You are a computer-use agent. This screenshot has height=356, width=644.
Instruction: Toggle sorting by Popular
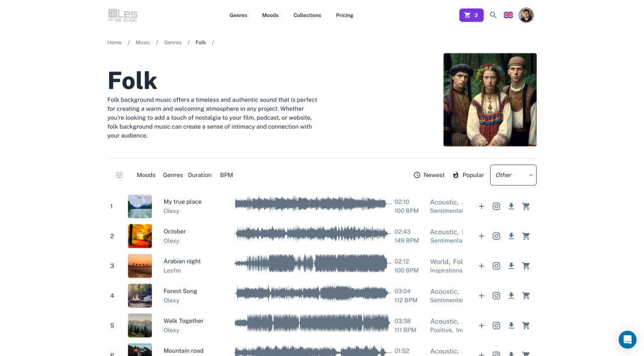(468, 175)
